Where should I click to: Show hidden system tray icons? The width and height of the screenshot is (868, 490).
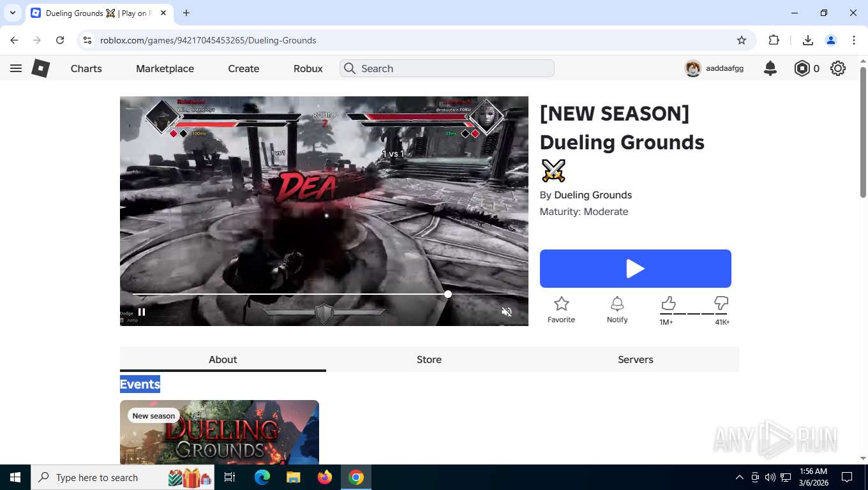click(x=740, y=477)
